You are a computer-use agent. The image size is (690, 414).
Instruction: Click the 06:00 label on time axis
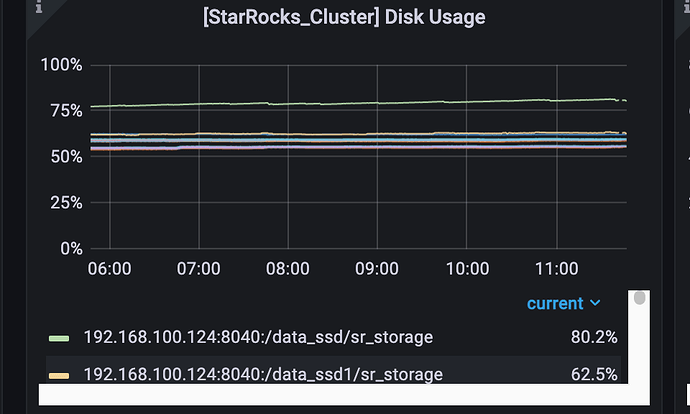click(109, 269)
